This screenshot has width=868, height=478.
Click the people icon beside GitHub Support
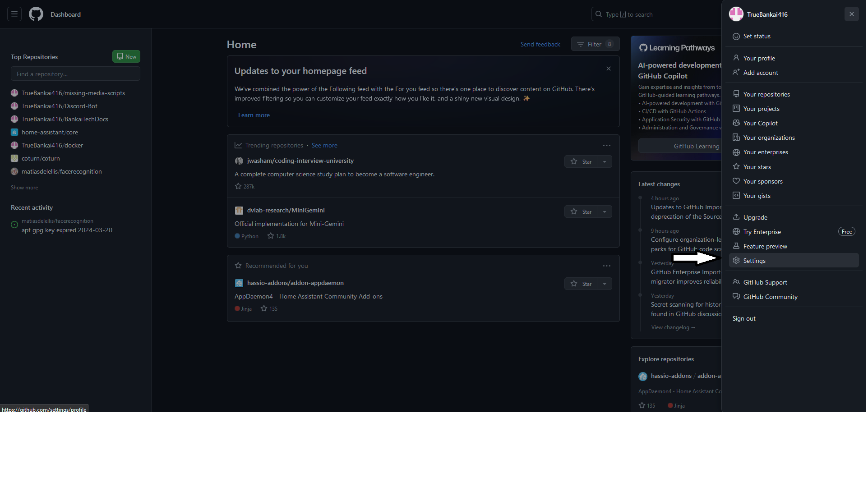click(736, 282)
